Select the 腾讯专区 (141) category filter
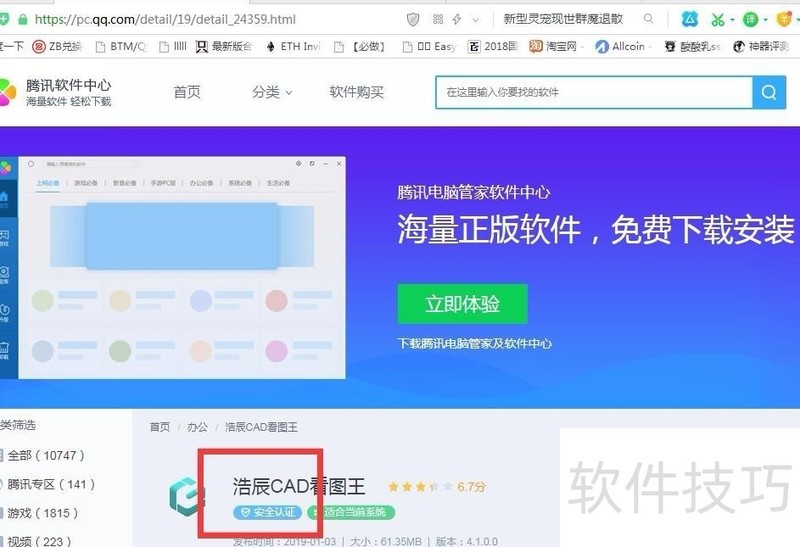This screenshot has height=547, width=800. coord(47,484)
